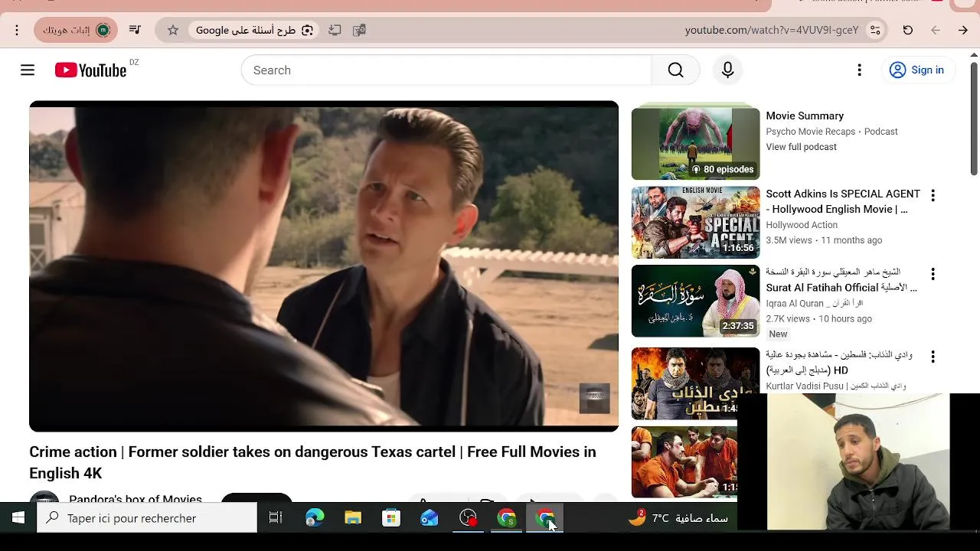
Task: Click the translate page icon
Action: [359, 30]
